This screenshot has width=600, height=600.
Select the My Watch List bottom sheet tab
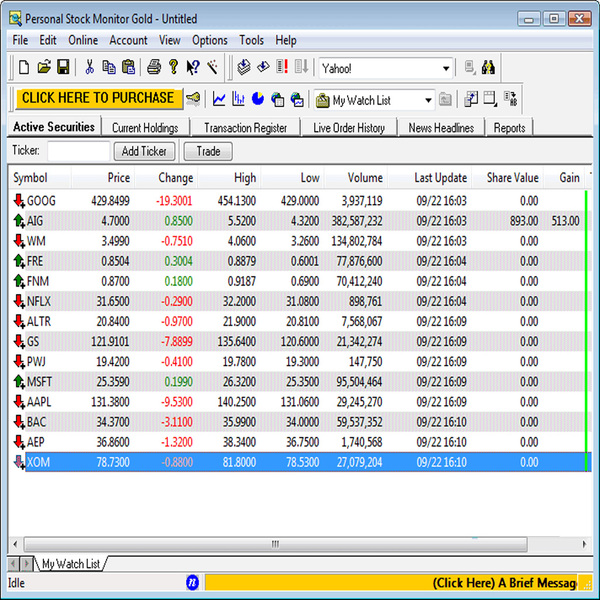click(x=71, y=564)
